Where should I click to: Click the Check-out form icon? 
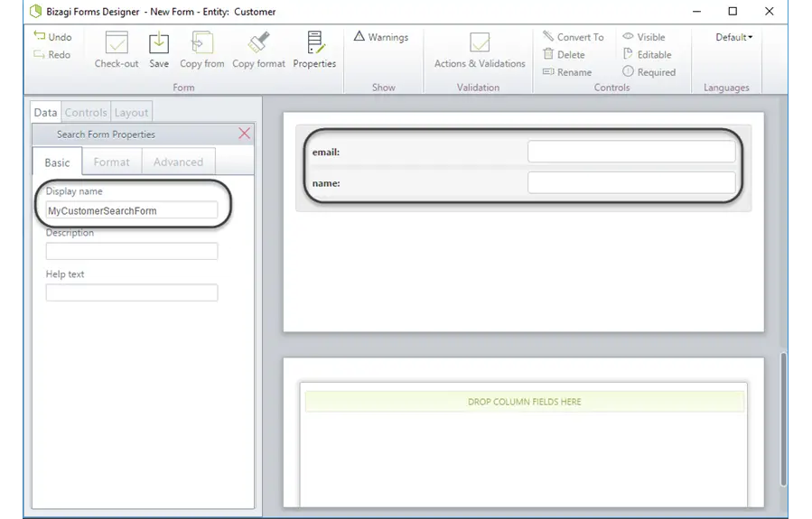click(117, 42)
